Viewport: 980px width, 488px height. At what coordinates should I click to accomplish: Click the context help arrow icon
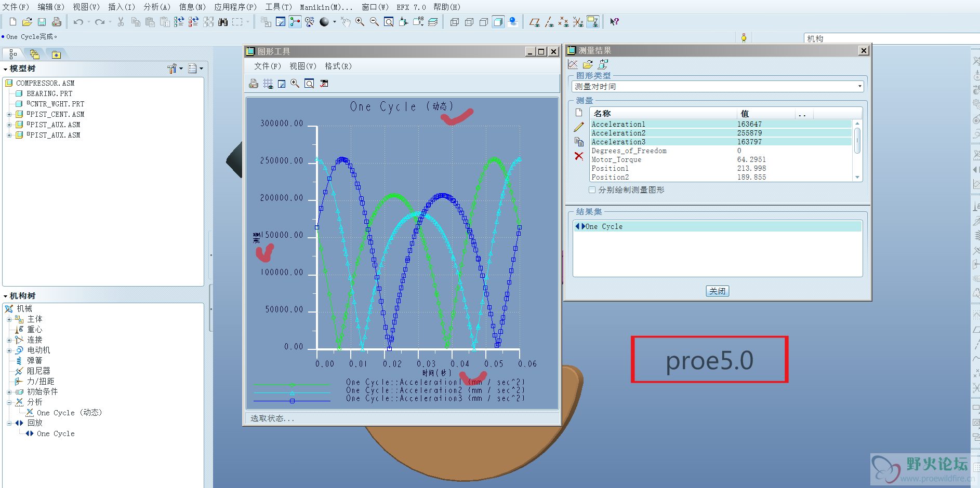point(614,22)
